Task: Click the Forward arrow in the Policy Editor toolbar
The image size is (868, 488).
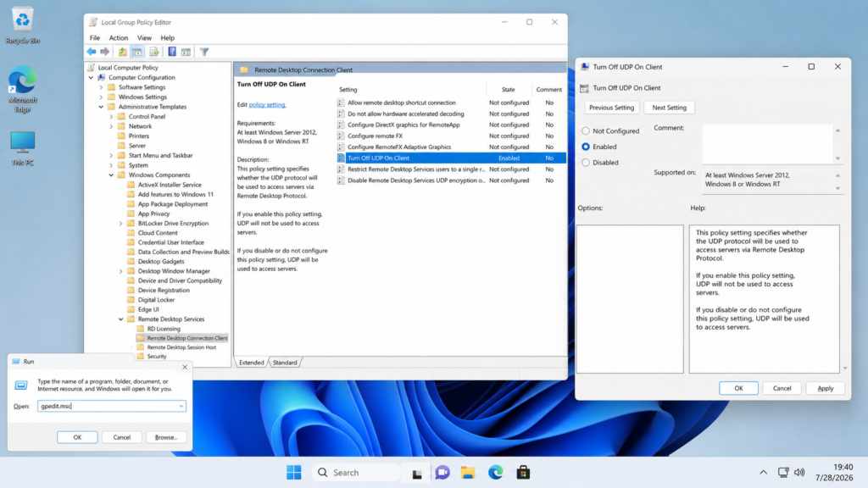Action: 104,52
